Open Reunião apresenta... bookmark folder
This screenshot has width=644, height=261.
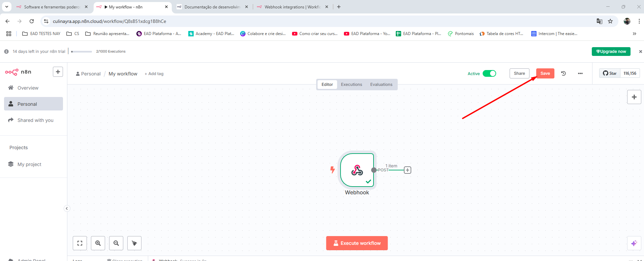coord(107,34)
